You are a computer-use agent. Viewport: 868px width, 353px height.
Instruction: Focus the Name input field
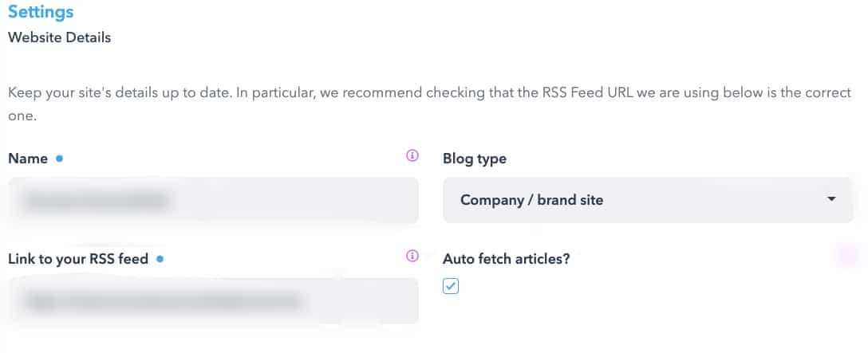213,200
